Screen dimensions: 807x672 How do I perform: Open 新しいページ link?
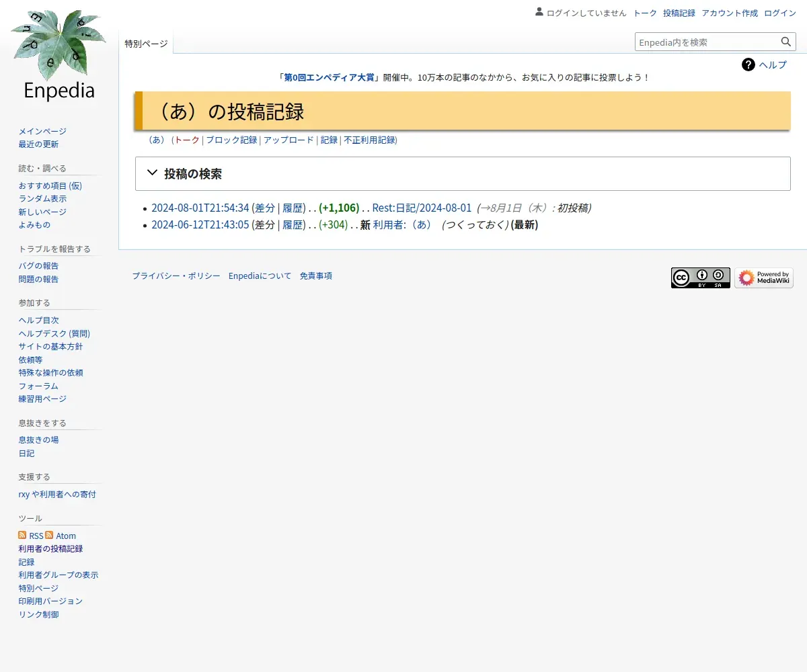(42, 212)
